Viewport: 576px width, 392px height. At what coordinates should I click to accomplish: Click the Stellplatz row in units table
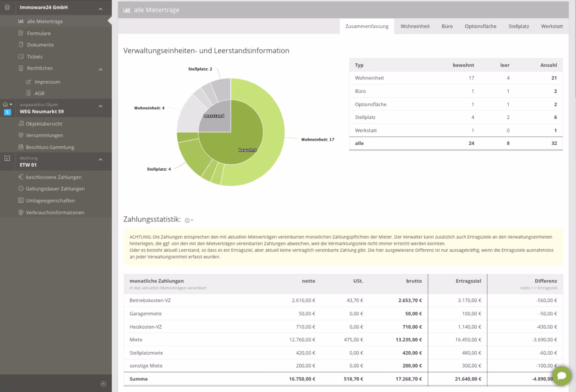[456, 117]
